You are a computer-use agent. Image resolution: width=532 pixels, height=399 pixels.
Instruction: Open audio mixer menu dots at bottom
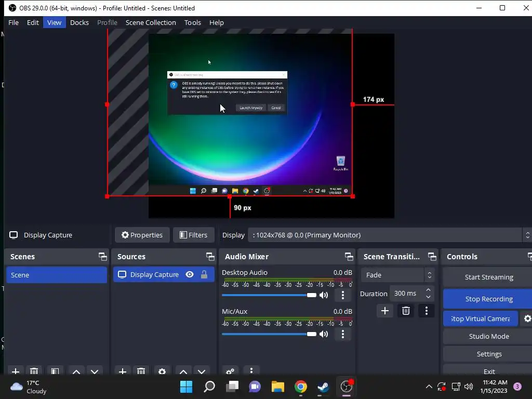pos(251,371)
